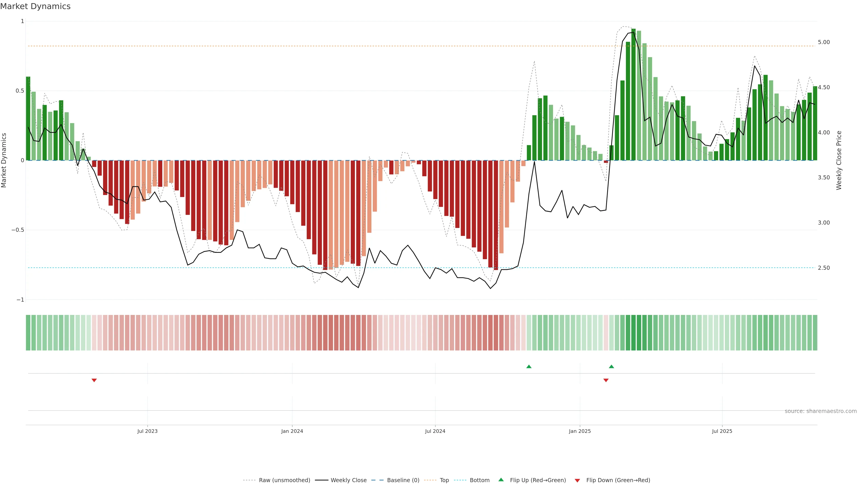
Task: Click the Weekly Close Price axis title
Action: [839, 160]
